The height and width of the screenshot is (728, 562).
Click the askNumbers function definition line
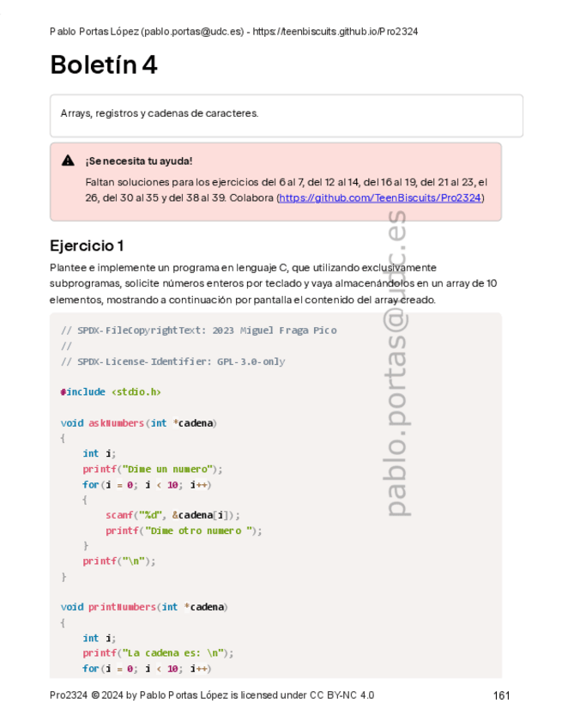[138, 422]
